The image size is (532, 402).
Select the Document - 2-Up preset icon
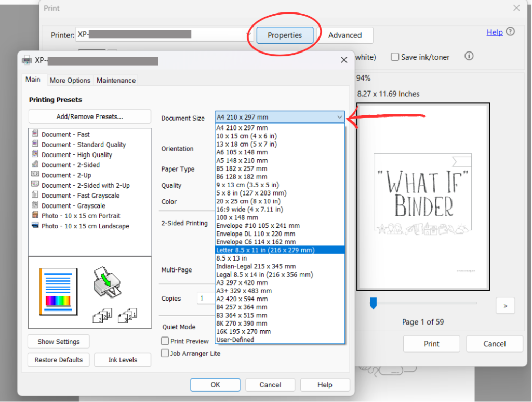coord(35,175)
